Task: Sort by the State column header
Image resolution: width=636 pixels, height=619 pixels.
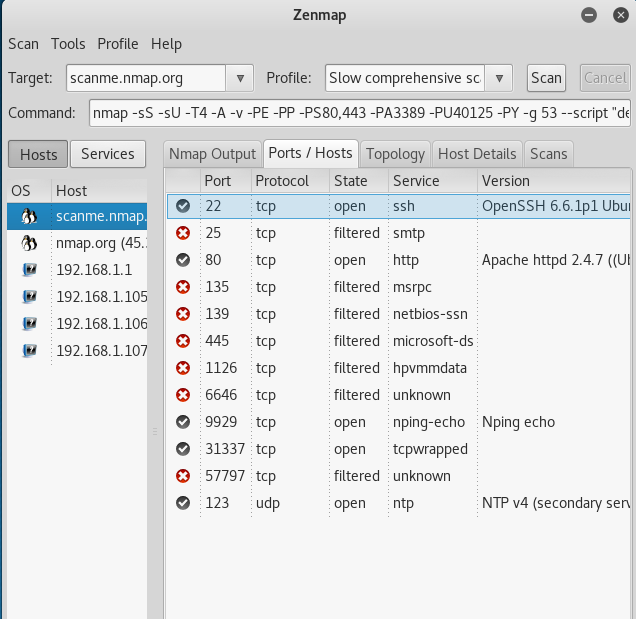Action: click(359, 181)
